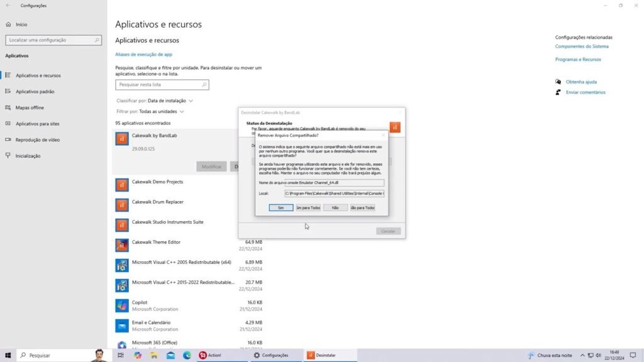Click the Email e Calendário app icon

point(122,326)
